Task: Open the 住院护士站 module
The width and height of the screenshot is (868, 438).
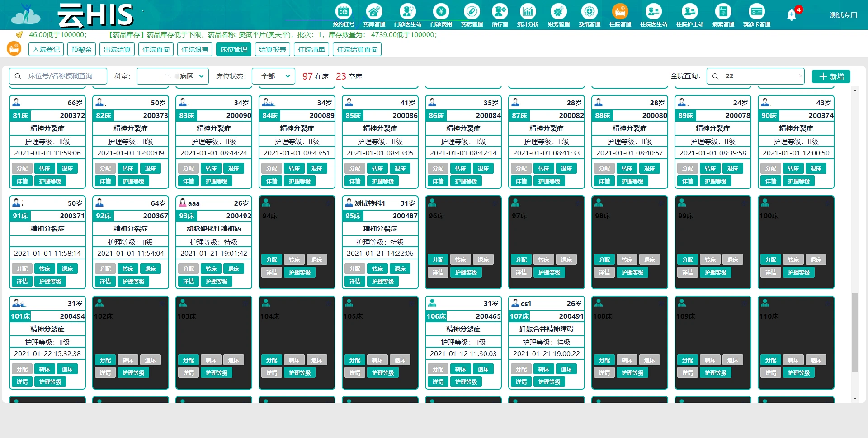Action: [689, 12]
